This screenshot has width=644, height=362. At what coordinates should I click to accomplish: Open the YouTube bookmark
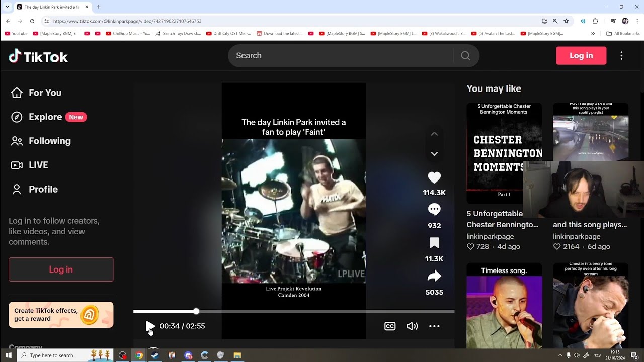(x=16, y=34)
